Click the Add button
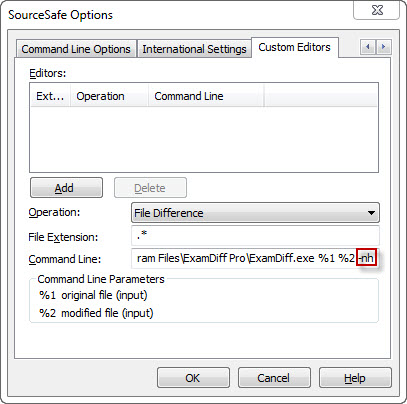The width and height of the screenshot is (407, 404). click(x=66, y=188)
